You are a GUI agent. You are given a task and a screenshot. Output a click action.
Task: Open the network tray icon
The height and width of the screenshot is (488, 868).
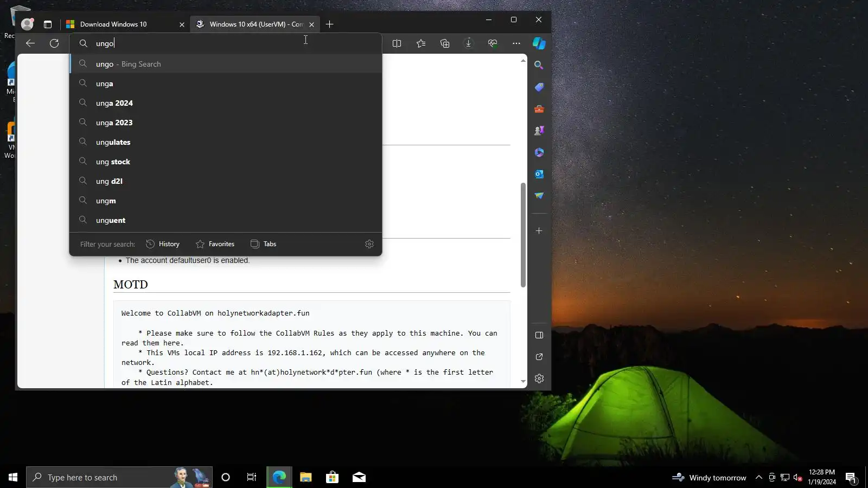click(785, 477)
